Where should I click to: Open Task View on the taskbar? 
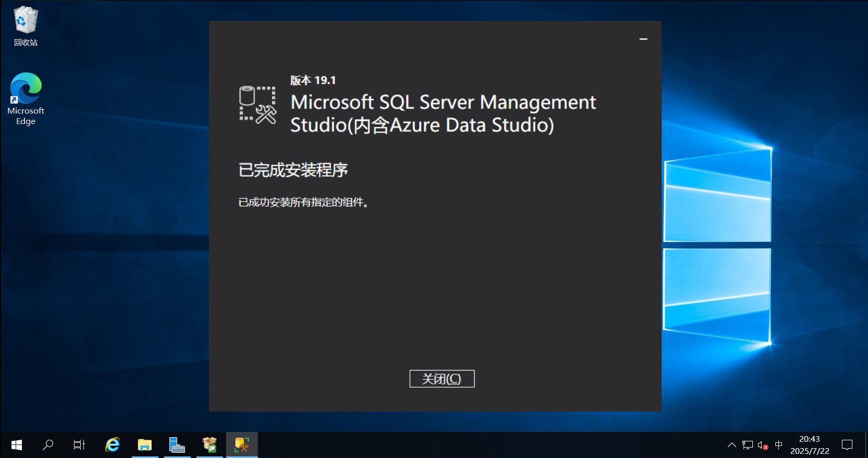pyautogui.click(x=79, y=445)
